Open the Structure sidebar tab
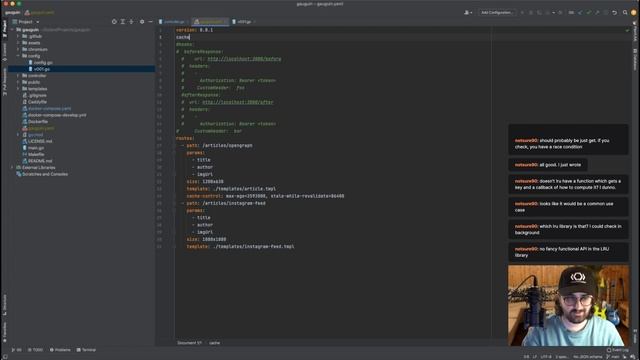This screenshot has height=360, width=640. [4, 305]
